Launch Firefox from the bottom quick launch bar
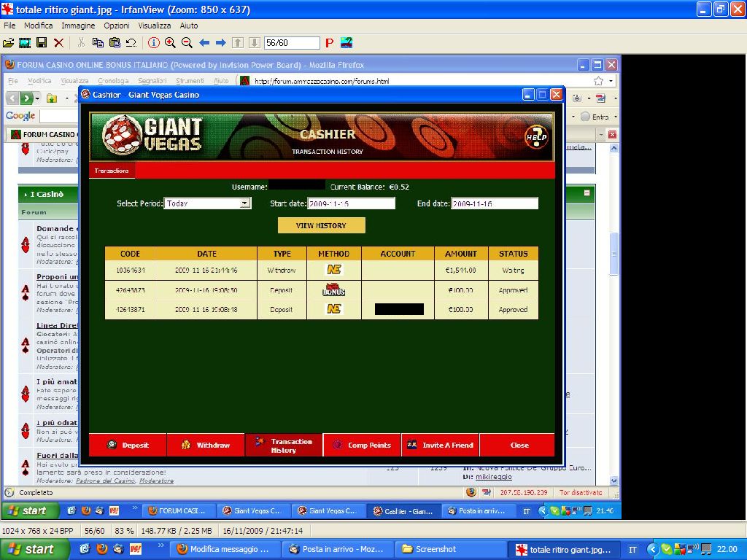747x560 pixels. [x=101, y=549]
